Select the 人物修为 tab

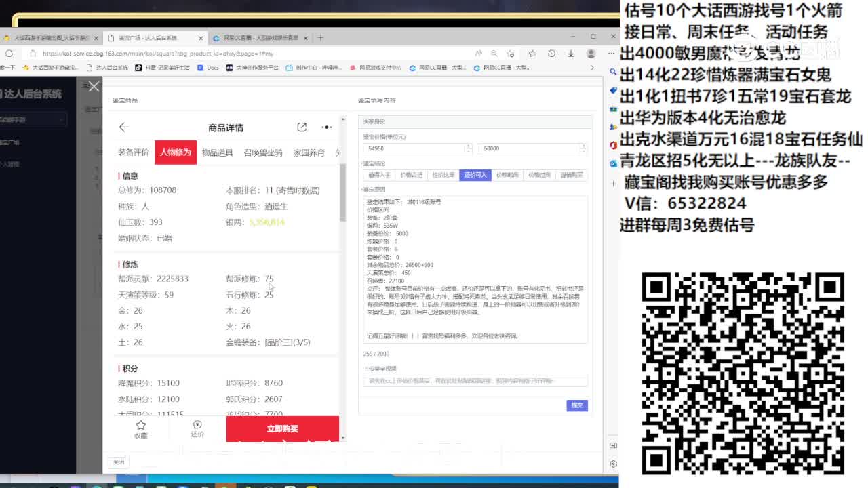click(x=176, y=152)
